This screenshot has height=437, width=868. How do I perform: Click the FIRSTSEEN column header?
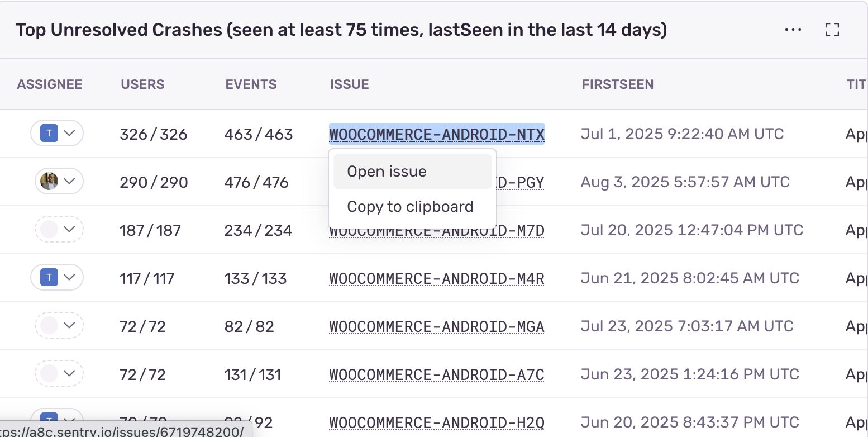[617, 84]
